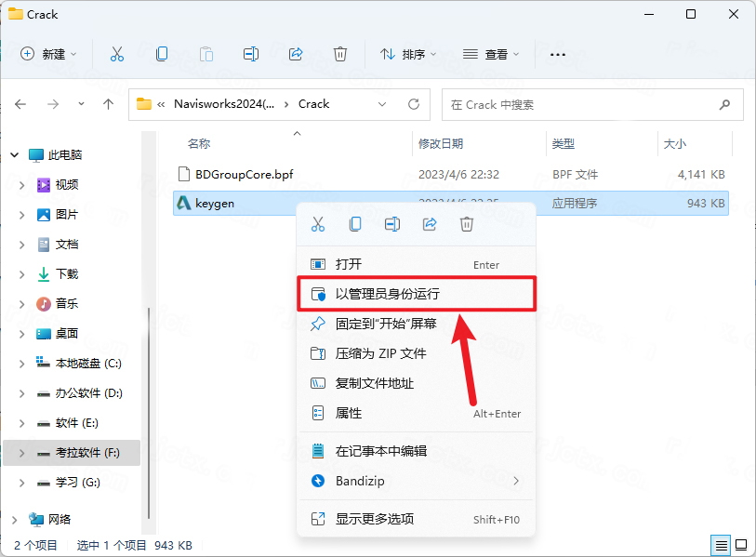Click the Rename icon in the context menu
Image resolution: width=756 pixels, height=557 pixels.
point(392,224)
